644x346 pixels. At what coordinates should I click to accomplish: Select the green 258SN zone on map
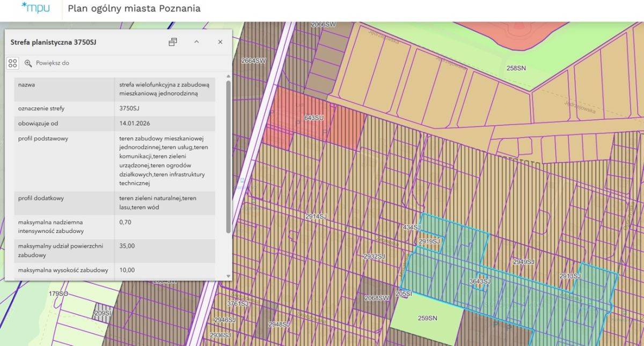click(516, 68)
